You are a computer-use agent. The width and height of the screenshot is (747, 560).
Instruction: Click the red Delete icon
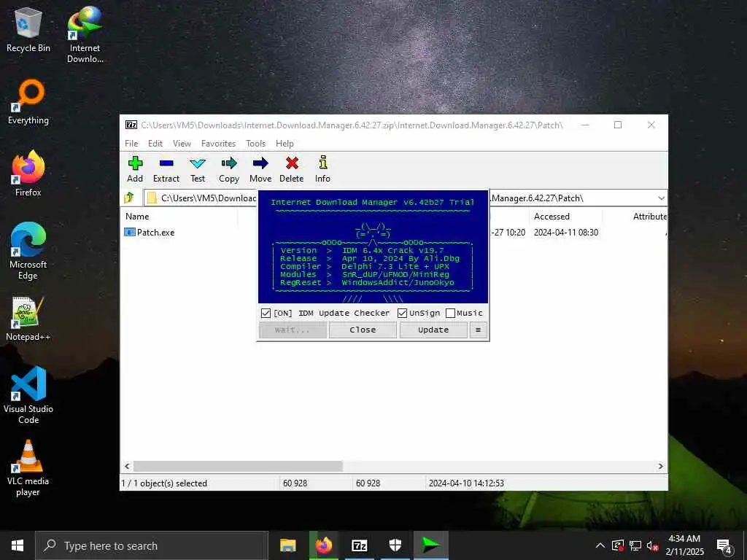coord(292,169)
